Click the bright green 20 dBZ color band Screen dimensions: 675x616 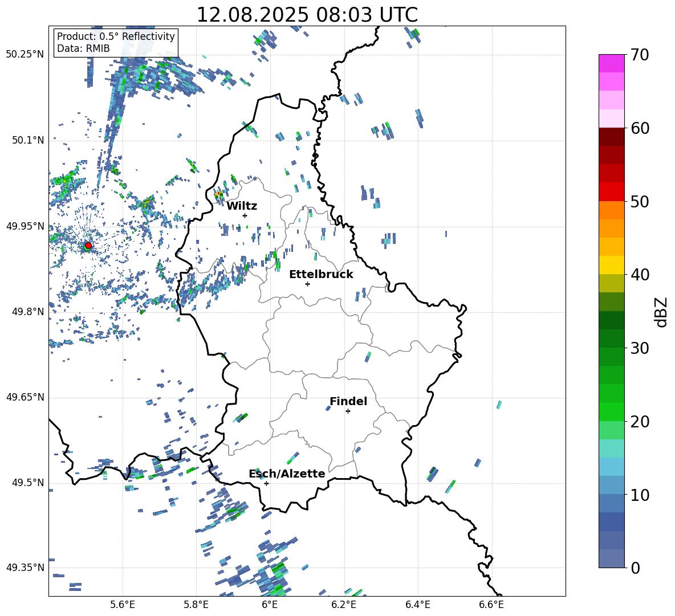(611, 411)
